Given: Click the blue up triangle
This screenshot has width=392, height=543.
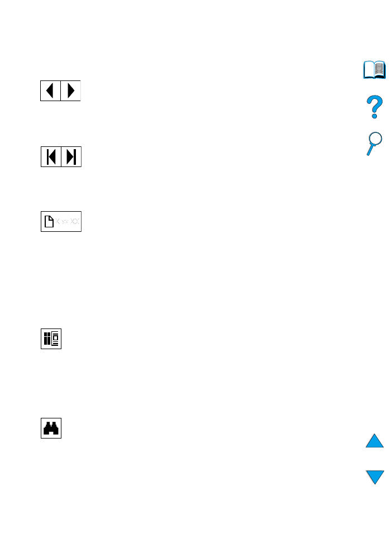Looking at the screenshot, I should click(375, 441).
